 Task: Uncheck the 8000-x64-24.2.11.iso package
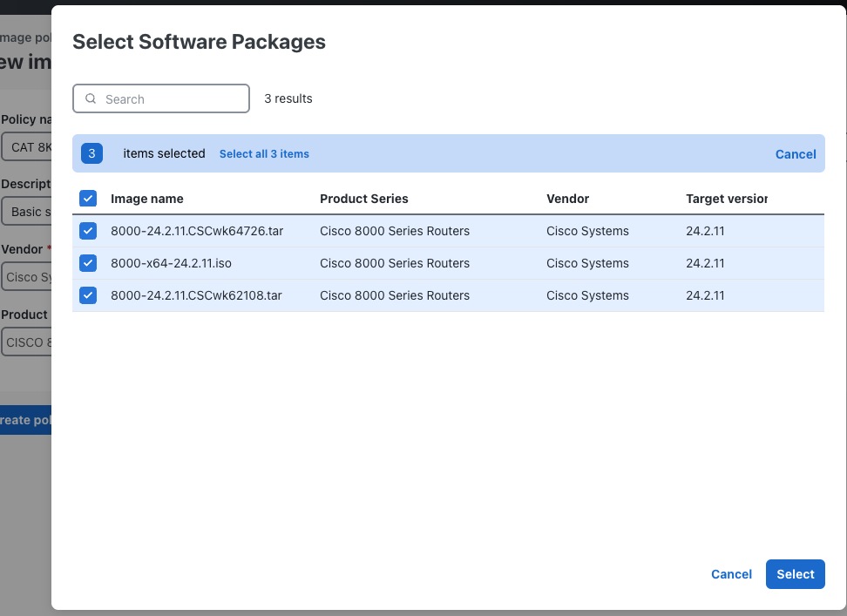pyautogui.click(x=88, y=263)
